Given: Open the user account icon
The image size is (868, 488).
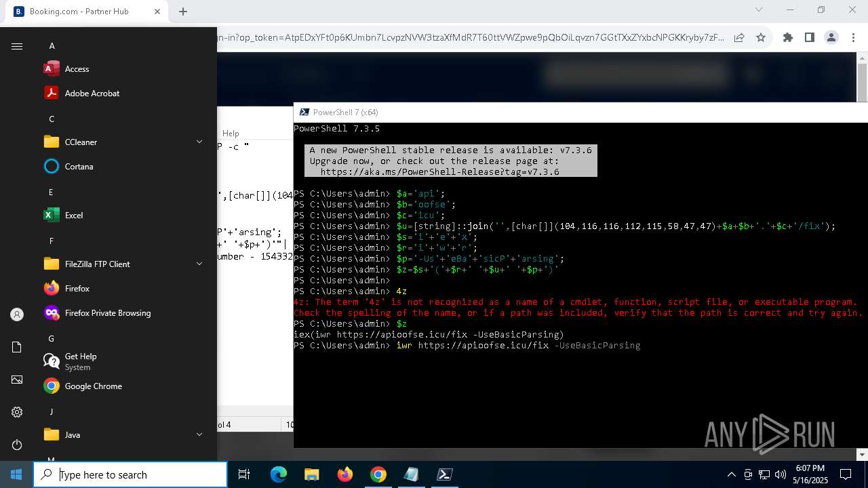Looking at the screenshot, I should [x=17, y=314].
